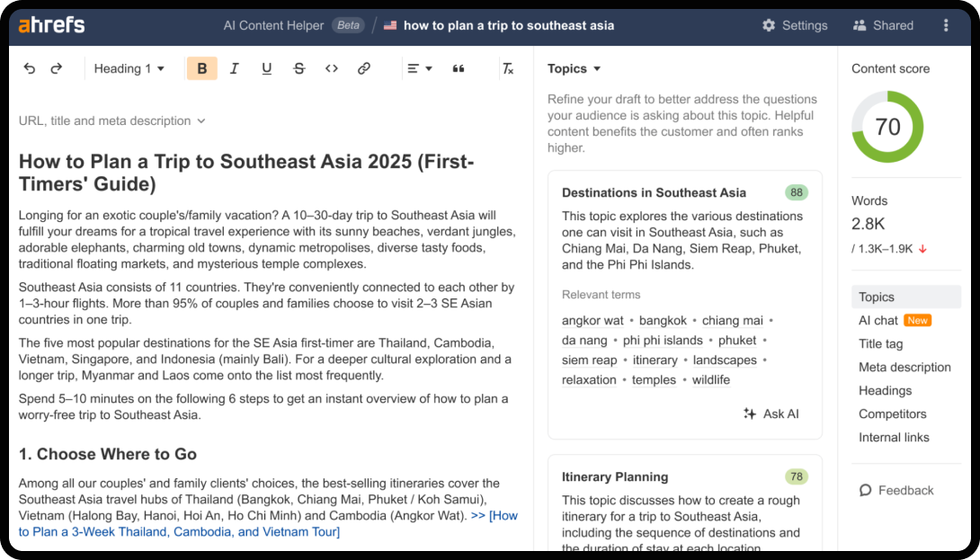980x560 pixels.
Task: Go to Competitors in the sidebar
Action: click(x=892, y=413)
